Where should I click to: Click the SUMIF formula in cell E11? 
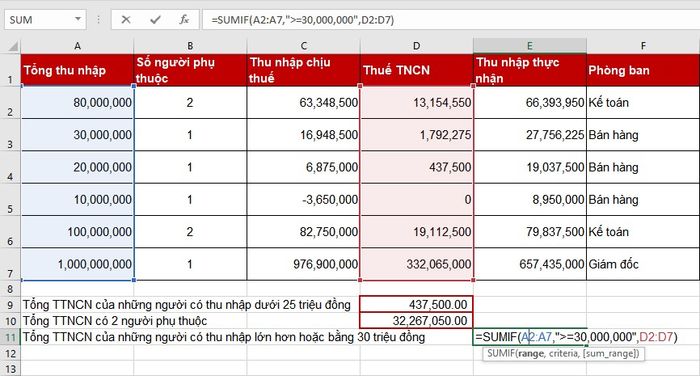pos(576,337)
